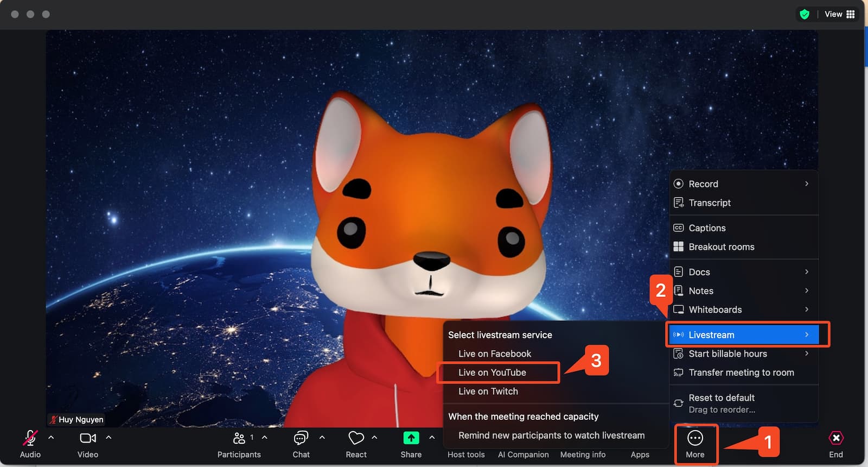Open Meeting info in the toolbar
The height and width of the screenshot is (467, 868).
pos(583,455)
